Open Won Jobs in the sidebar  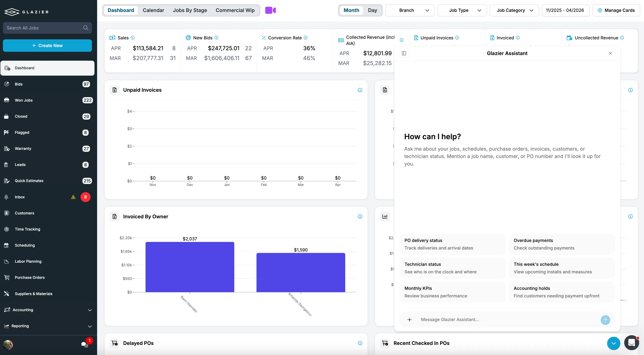pos(48,100)
